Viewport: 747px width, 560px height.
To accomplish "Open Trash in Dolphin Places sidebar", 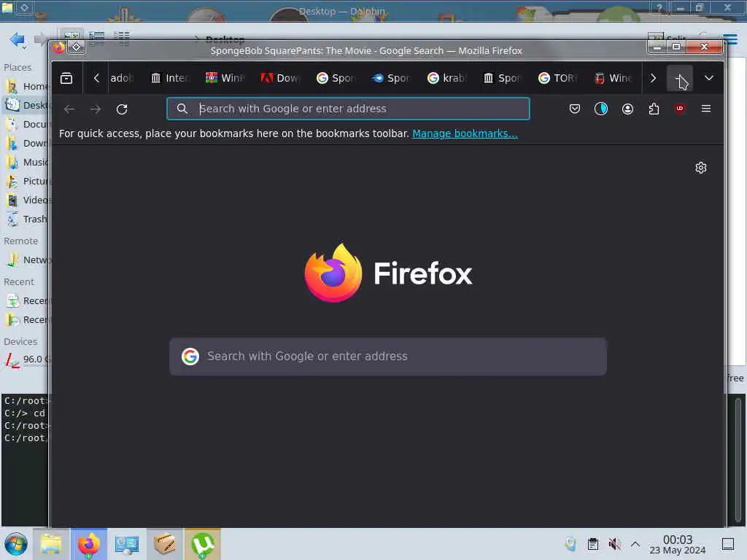I will (26, 219).
